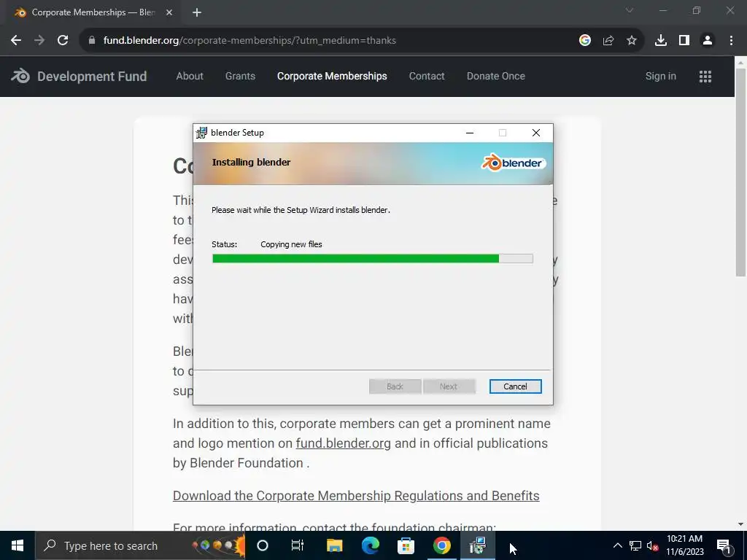Open Cortana from the taskbar
Viewport: 747px width, 560px height.
(263, 545)
